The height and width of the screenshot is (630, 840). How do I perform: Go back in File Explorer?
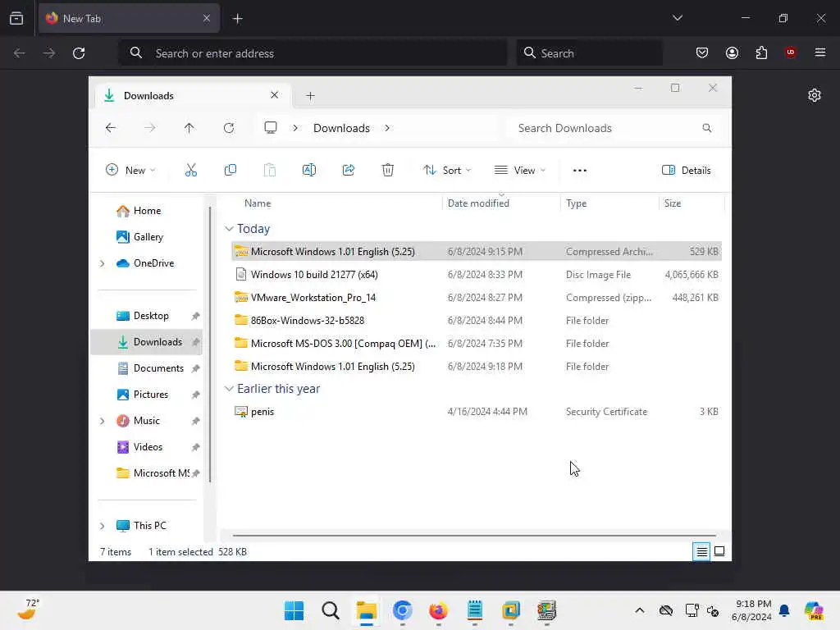click(x=111, y=128)
